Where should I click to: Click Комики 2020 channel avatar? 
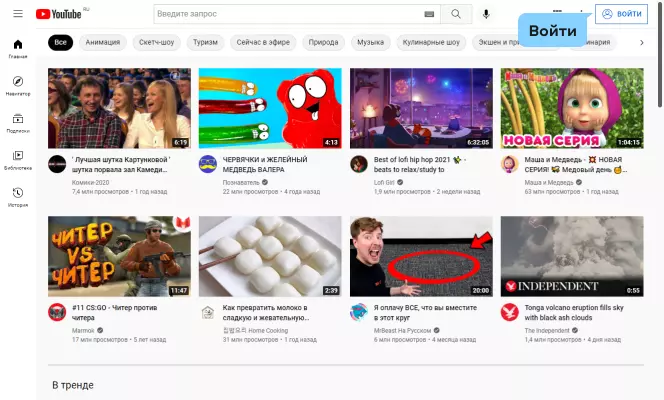tap(57, 164)
